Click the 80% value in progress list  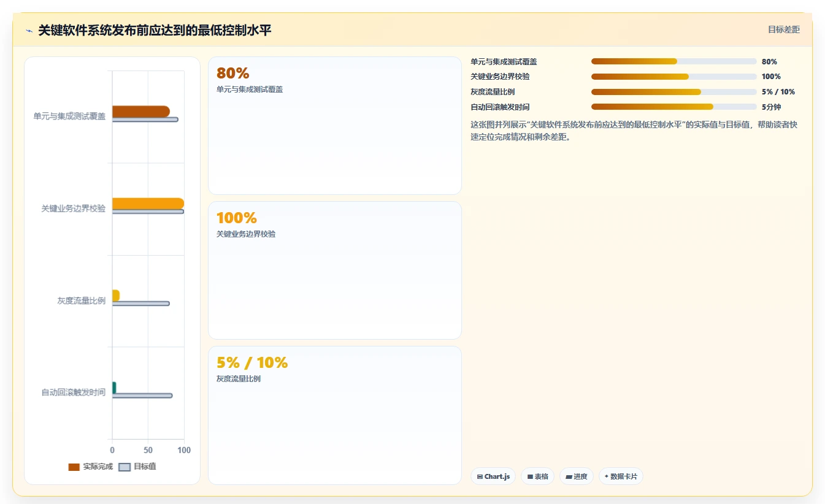769,61
